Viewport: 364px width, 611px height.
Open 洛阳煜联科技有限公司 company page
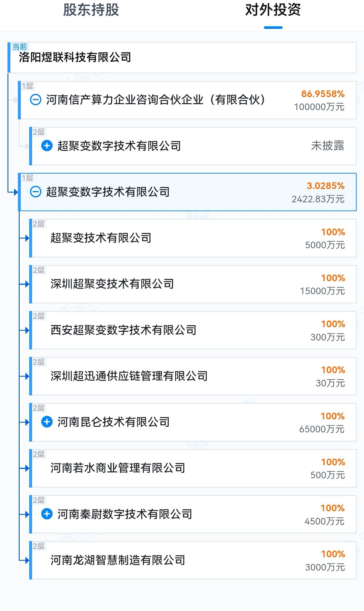point(75,58)
